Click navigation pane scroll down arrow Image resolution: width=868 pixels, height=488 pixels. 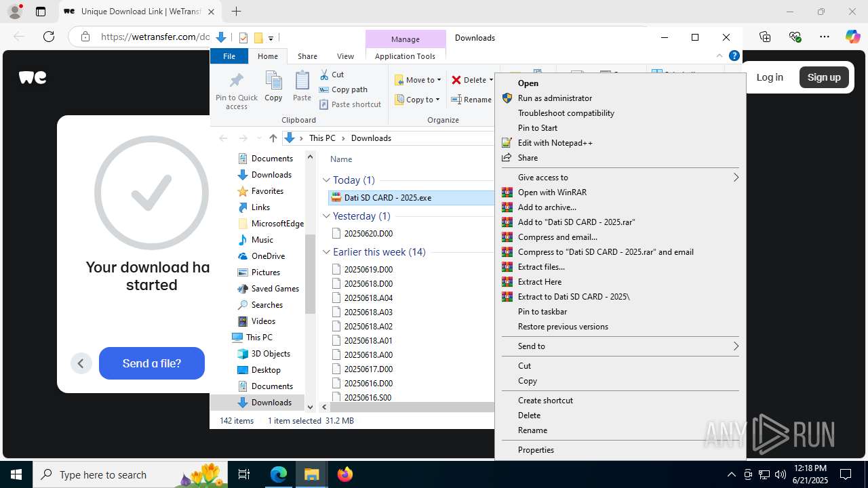[311, 407]
